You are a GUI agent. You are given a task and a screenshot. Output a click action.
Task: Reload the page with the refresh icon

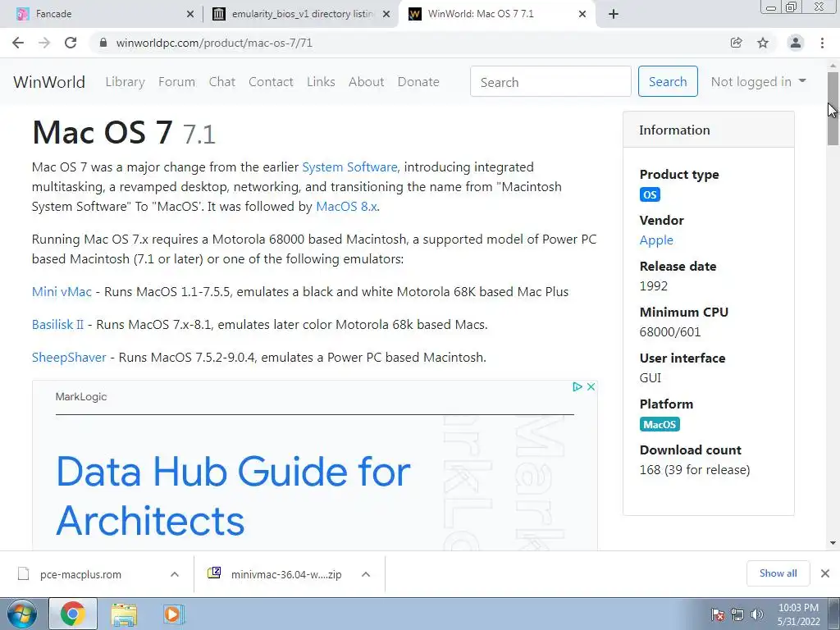(71, 43)
